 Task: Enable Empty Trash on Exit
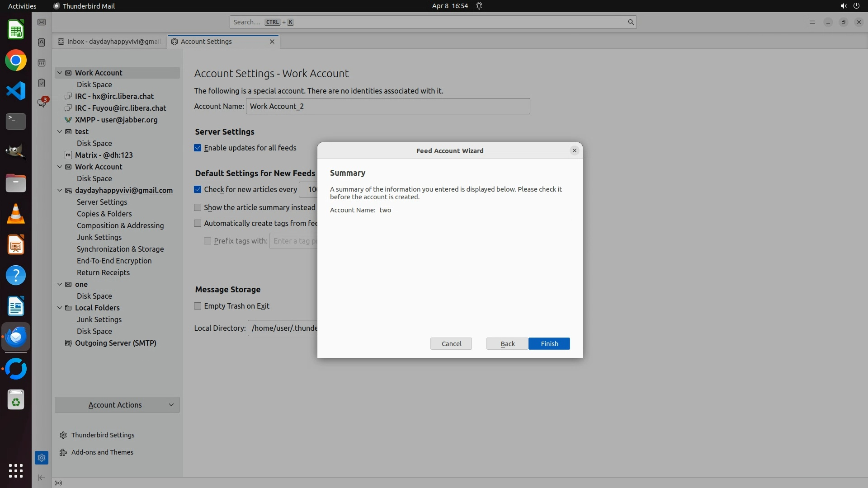point(198,306)
